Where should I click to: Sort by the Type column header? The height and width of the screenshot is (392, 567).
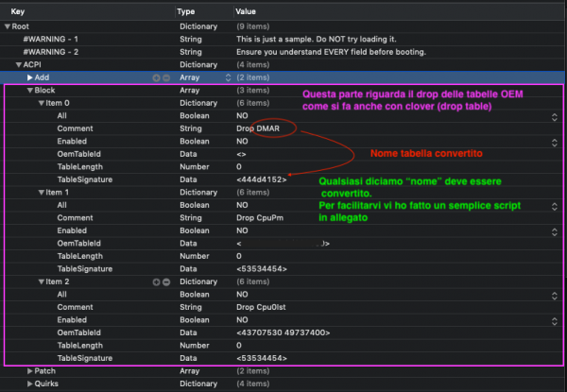(186, 11)
